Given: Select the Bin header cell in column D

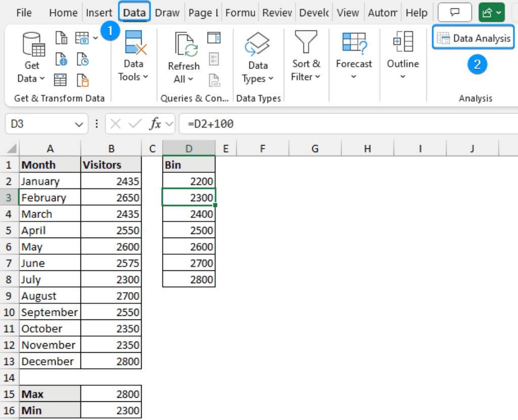Looking at the screenshot, I should pos(189,164).
